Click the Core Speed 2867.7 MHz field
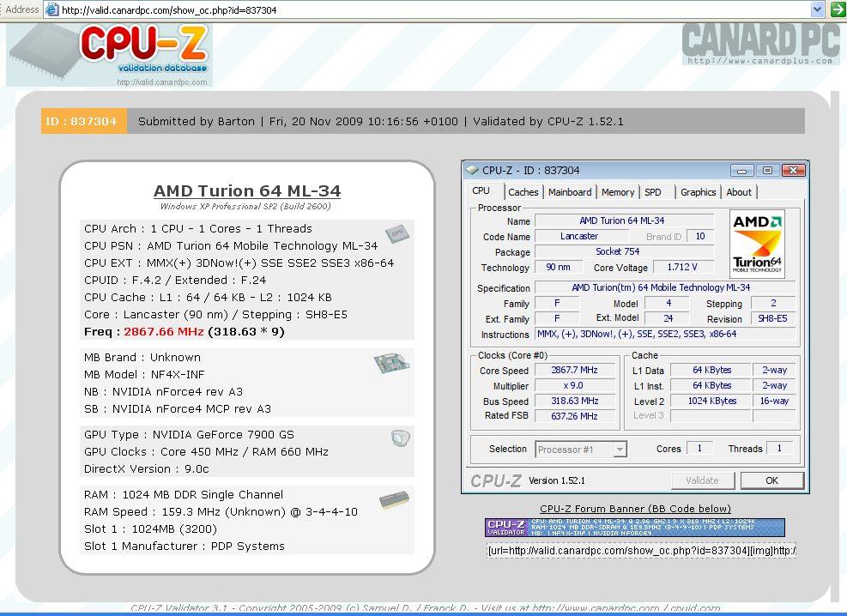 [x=574, y=370]
